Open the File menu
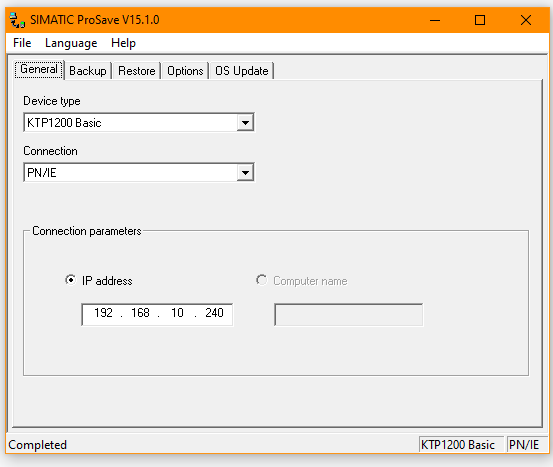This screenshot has height=467, width=553. click(x=22, y=43)
